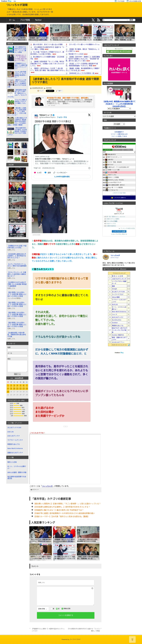Click the 日本語圏内でリツイート数500以上 link
142x644 pixels.
(x=119, y=134)
